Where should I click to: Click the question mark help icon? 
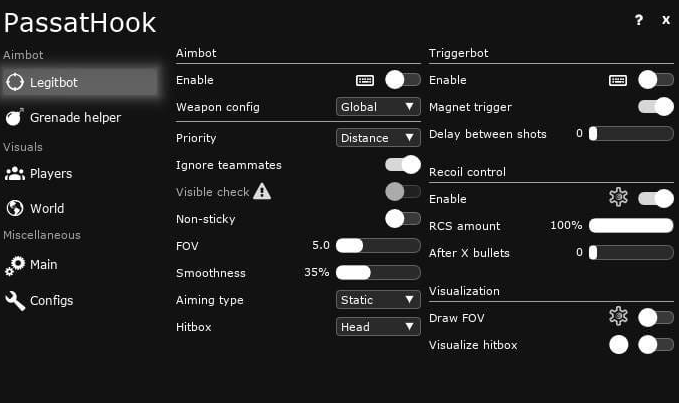click(639, 20)
